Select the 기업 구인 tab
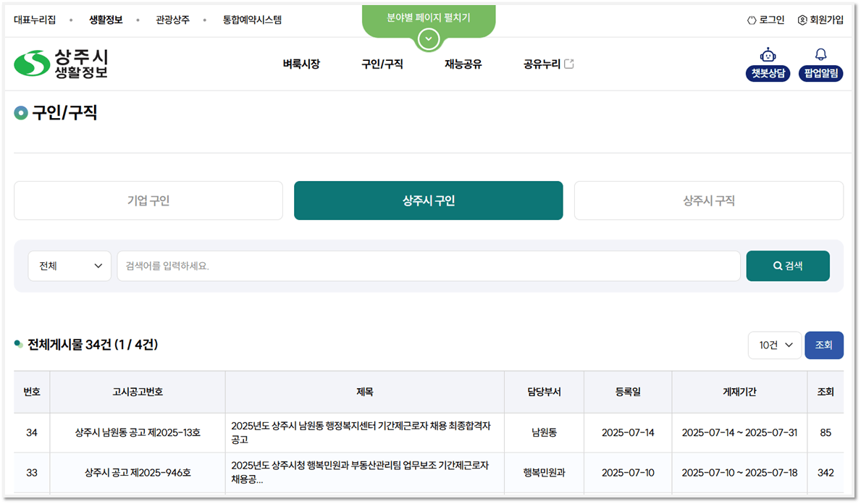The width and height of the screenshot is (861, 504). click(148, 201)
